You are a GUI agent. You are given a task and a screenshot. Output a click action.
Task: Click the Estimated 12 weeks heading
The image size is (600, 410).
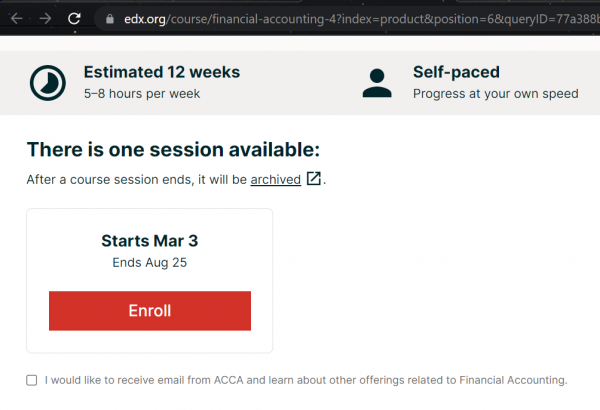[x=162, y=72]
